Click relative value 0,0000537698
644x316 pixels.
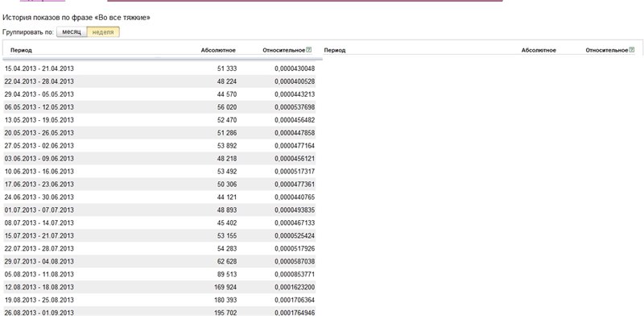pos(295,107)
